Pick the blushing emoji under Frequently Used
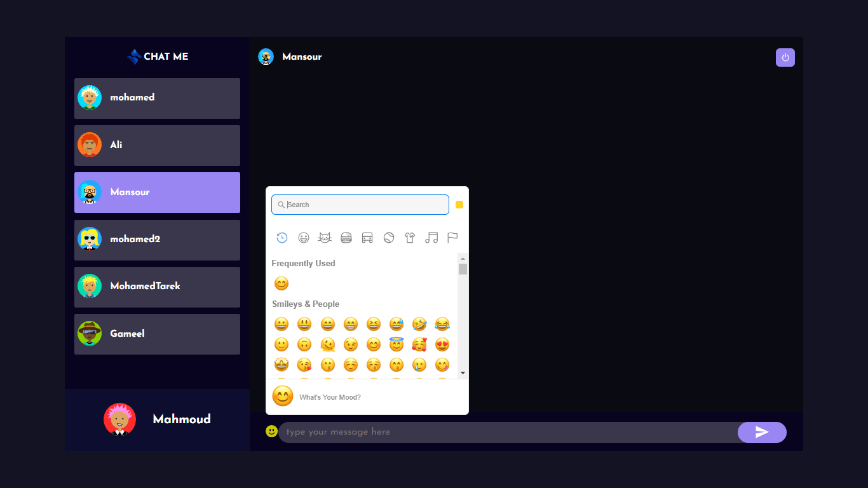The width and height of the screenshot is (868, 488). (x=281, y=283)
